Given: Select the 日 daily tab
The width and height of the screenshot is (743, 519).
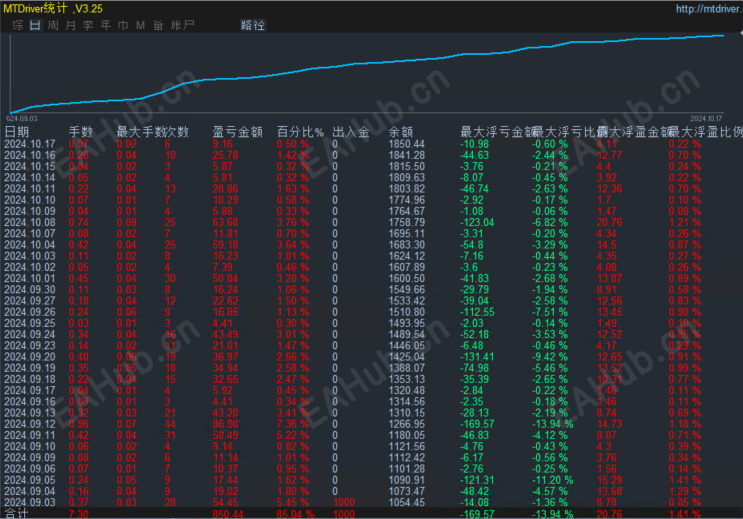Looking at the screenshot, I should (x=35, y=25).
